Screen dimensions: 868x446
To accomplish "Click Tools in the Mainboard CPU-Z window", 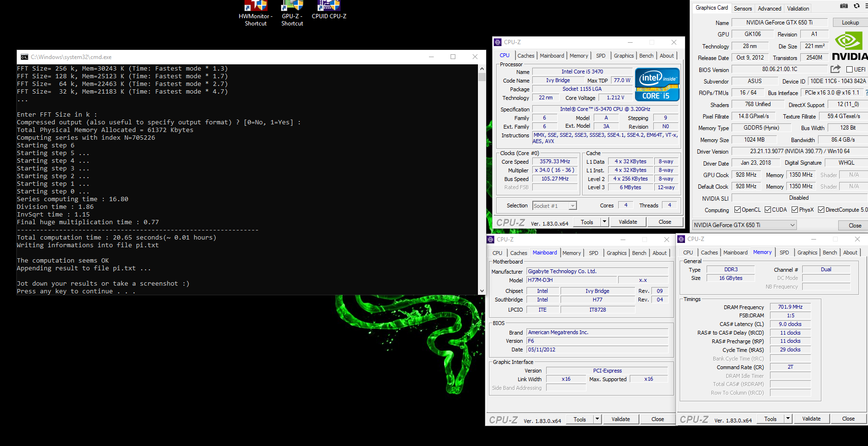I will click(x=580, y=419).
